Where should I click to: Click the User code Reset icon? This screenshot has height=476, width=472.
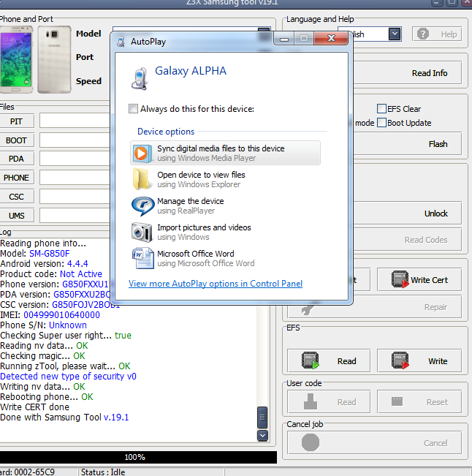tap(397, 401)
